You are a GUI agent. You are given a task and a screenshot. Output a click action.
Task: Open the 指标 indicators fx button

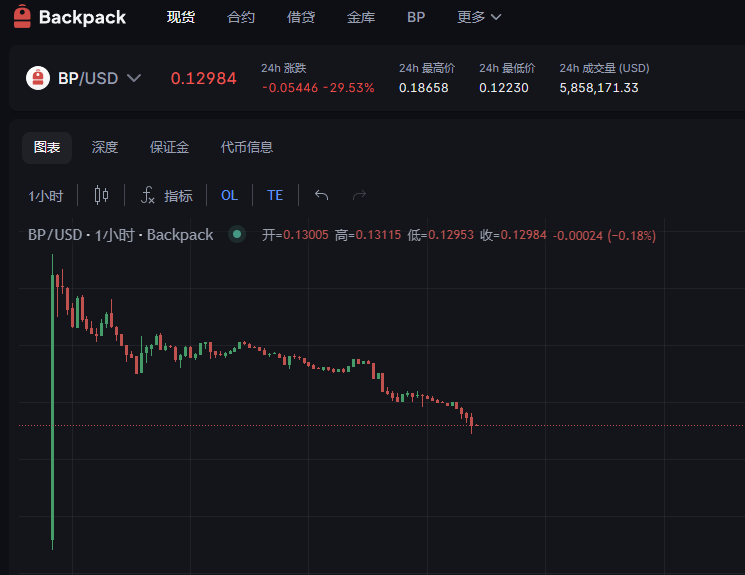coord(167,195)
